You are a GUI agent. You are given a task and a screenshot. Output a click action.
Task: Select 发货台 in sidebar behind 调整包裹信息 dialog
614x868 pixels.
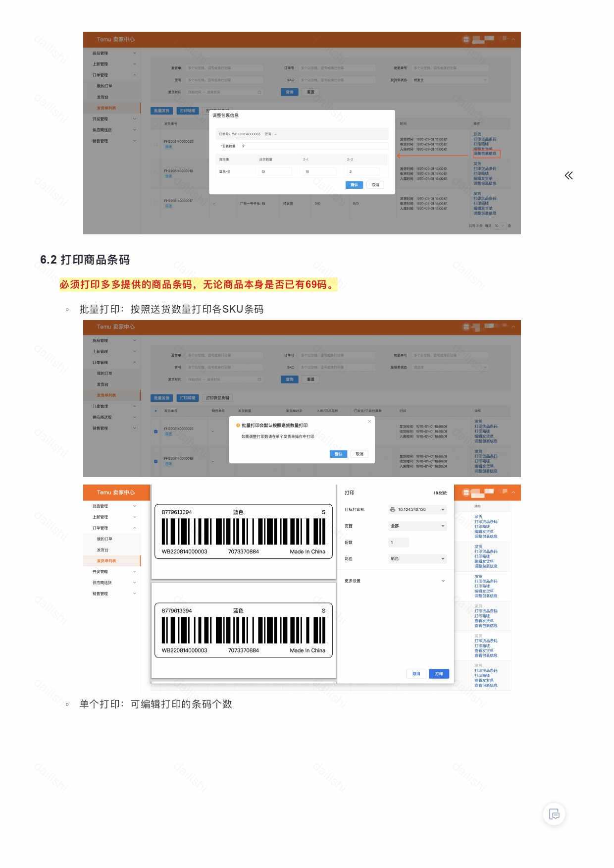102,97
